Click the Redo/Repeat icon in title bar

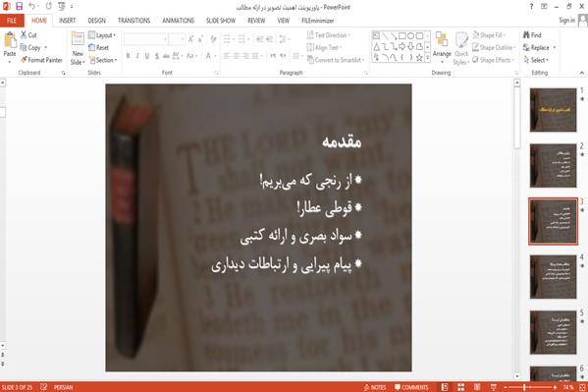pos(49,6)
